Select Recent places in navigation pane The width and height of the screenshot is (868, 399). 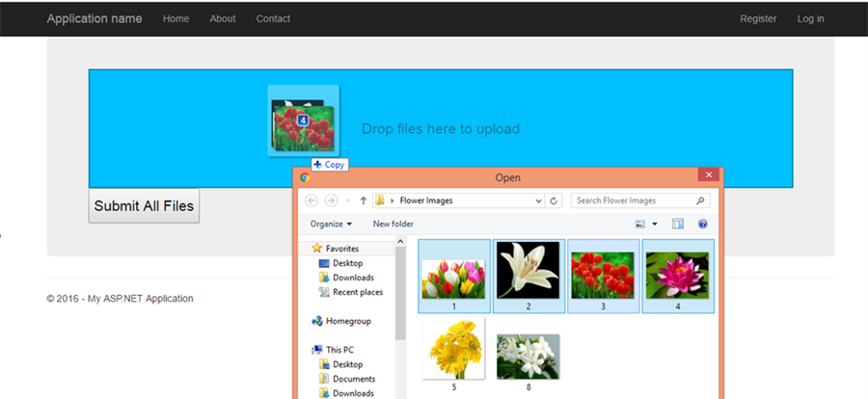point(358,292)
